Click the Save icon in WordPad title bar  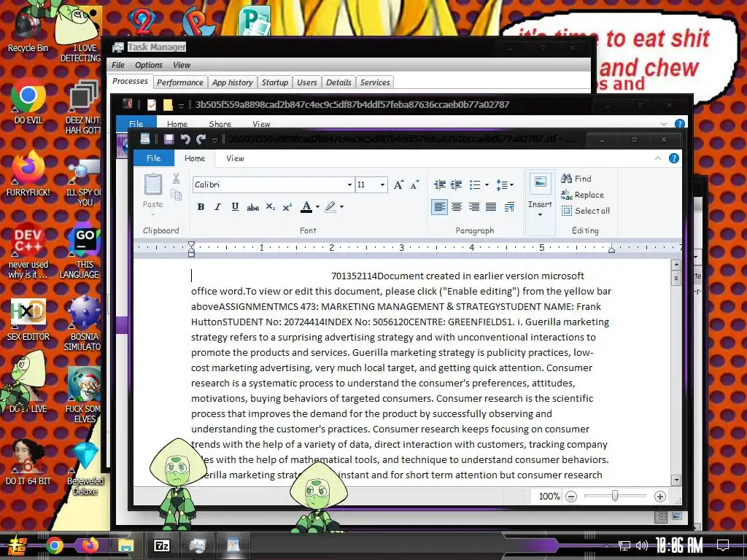click(169, 139)
